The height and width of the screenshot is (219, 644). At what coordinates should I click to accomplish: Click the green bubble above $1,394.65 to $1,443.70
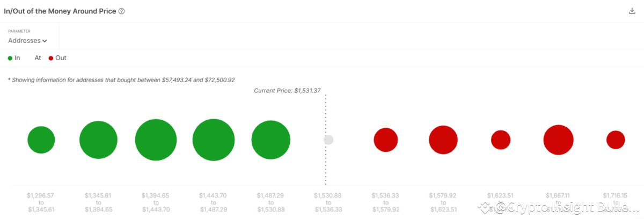coord(156,140)
